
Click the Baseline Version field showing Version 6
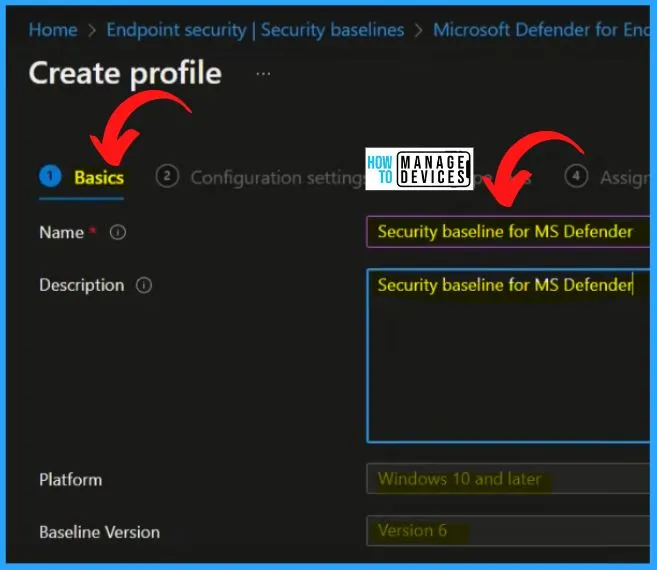pos(508,531)
